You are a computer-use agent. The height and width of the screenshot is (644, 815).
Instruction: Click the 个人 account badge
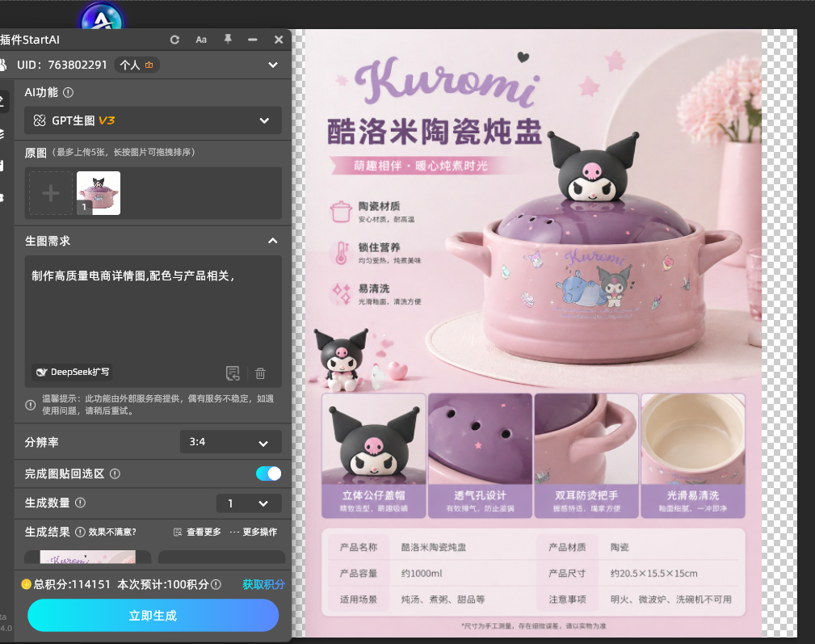[x=137, y=65]
